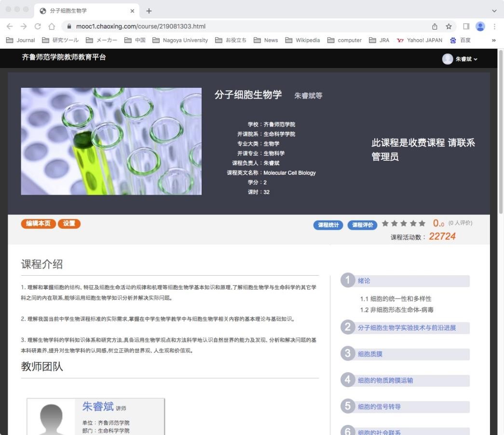Image resolution: width=504 pixels, height=435 pixels.
Task: Reload the page with refresh icon
Action: (38, 27)
